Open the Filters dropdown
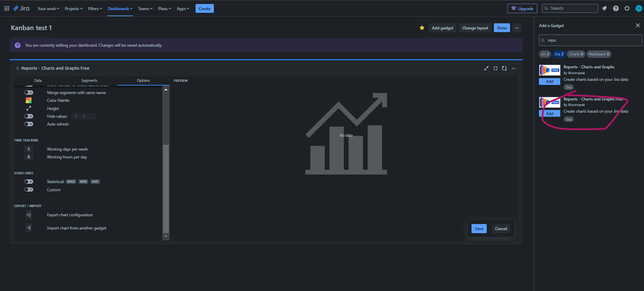The height and width of the screenshot is (291, 644). click(x=95, y=8)
